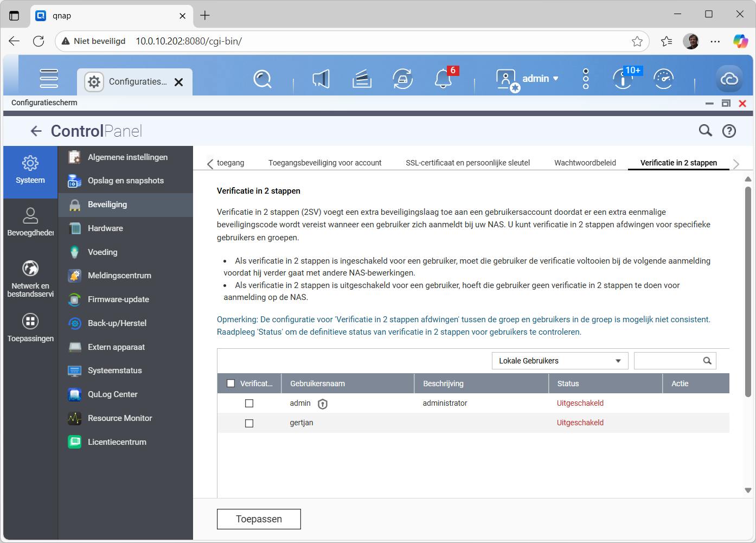
Task: Close the Configuraties taskbar tab
Action: click(178, 82)
